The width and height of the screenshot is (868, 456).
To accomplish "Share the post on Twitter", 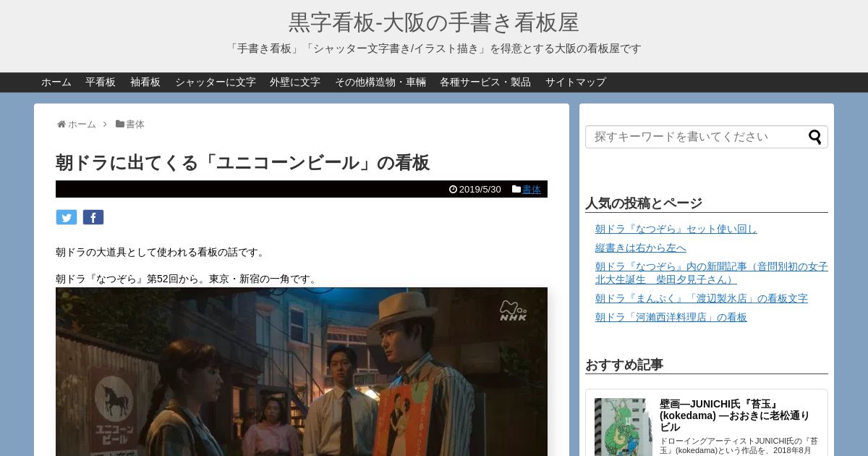I will pos(67,217).
